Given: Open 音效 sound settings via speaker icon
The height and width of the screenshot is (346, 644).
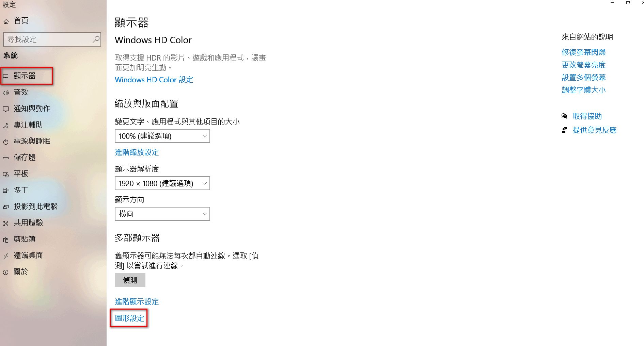Looking at the screenshot, I should (6, 93).
